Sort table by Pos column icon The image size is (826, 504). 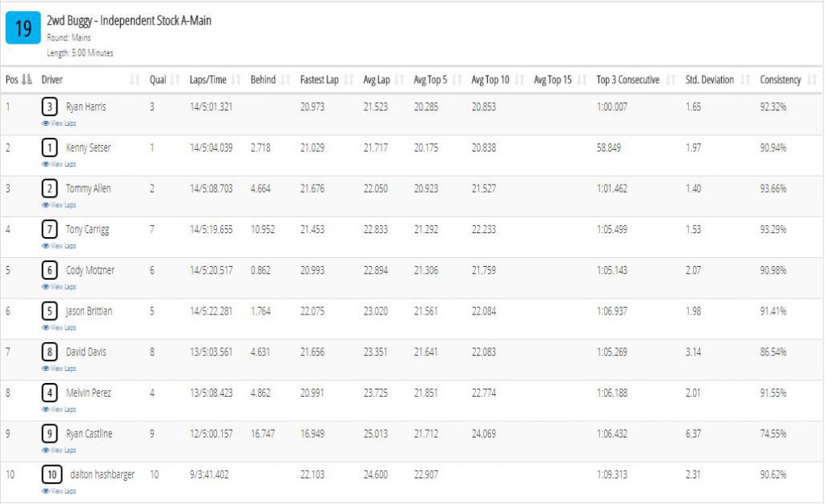27,80
